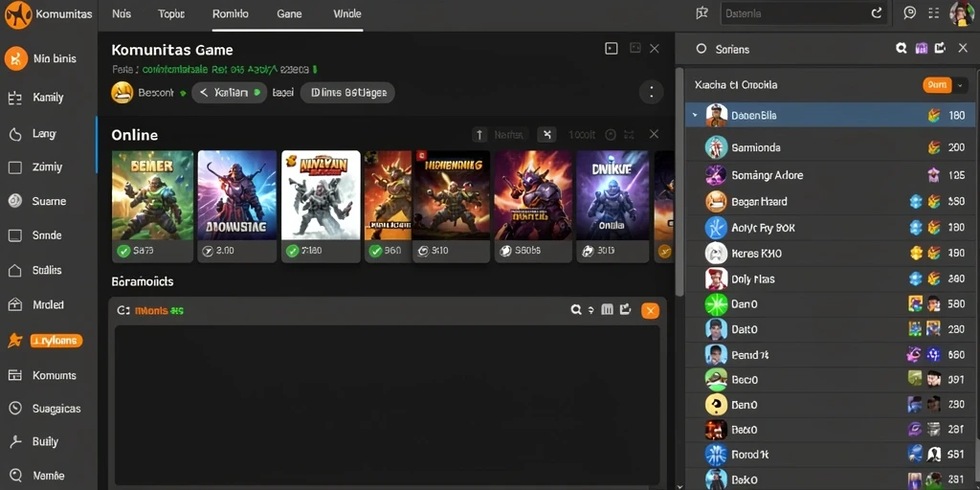The image size is (980, 490).
Task: Click the Komunitas logo icon
Action: [x=17, y=13]
